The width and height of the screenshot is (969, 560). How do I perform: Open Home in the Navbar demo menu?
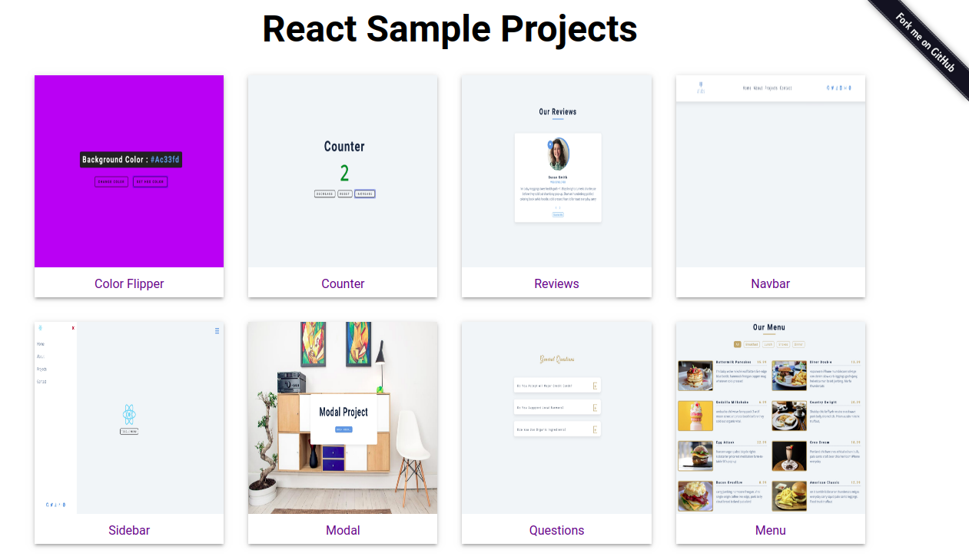(x=746, y=88)
